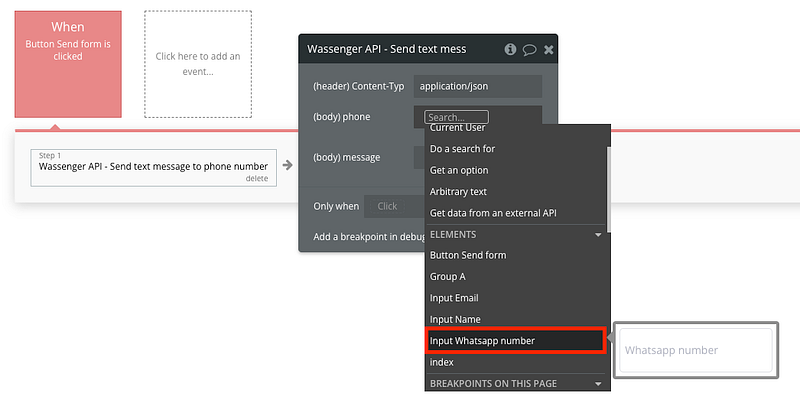
Task: Click the Search field in phone dropdown
Action: click(x=457, y=117)
